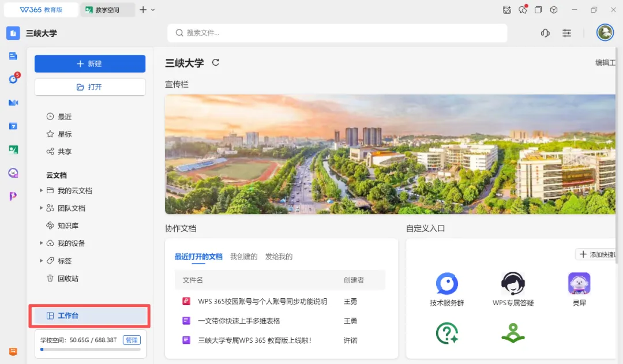
Task: Open the settings sliders icon near search
Action: pos(566,33)
